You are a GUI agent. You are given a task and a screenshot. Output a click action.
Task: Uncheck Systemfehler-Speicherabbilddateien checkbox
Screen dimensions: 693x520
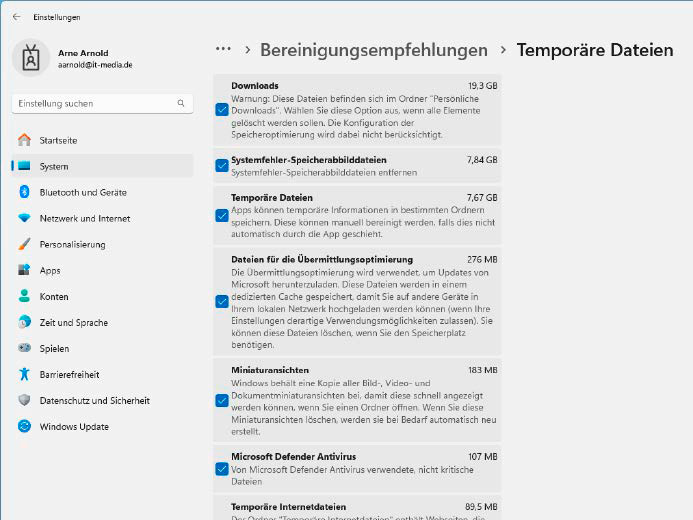[x=222, y=165]
